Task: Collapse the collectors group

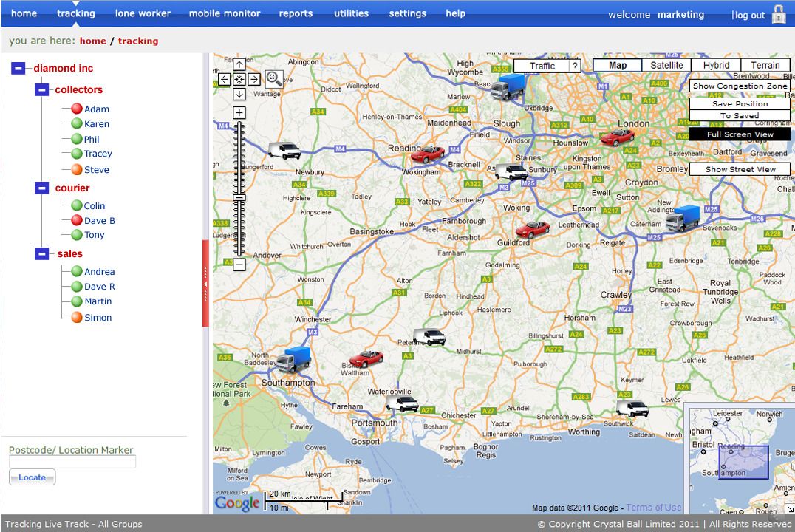Action: pyautogui.click(x=41, y=89)
